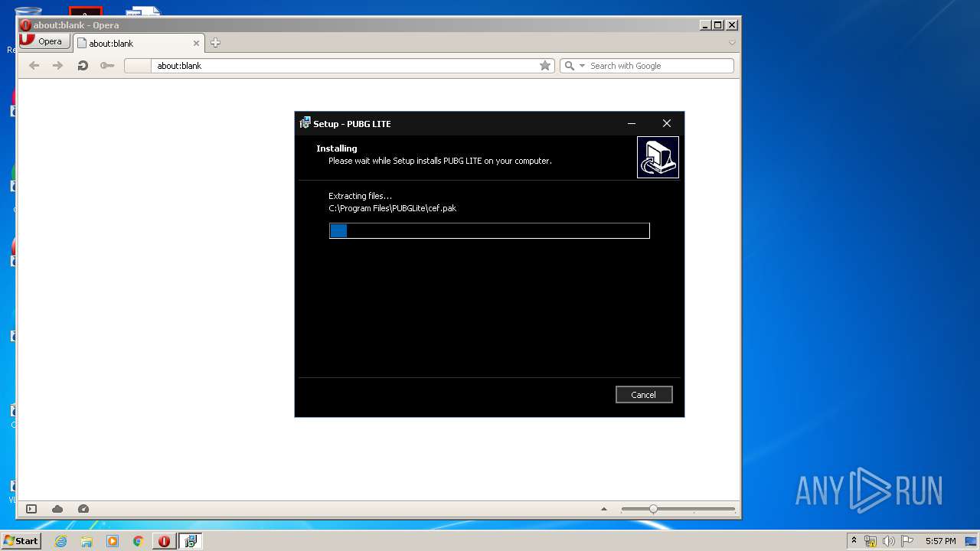Open closed tabs dropdown at tab bar end
Image resolution: width=980 pixels, height=551 pixels.
click(x=732, y=43)
